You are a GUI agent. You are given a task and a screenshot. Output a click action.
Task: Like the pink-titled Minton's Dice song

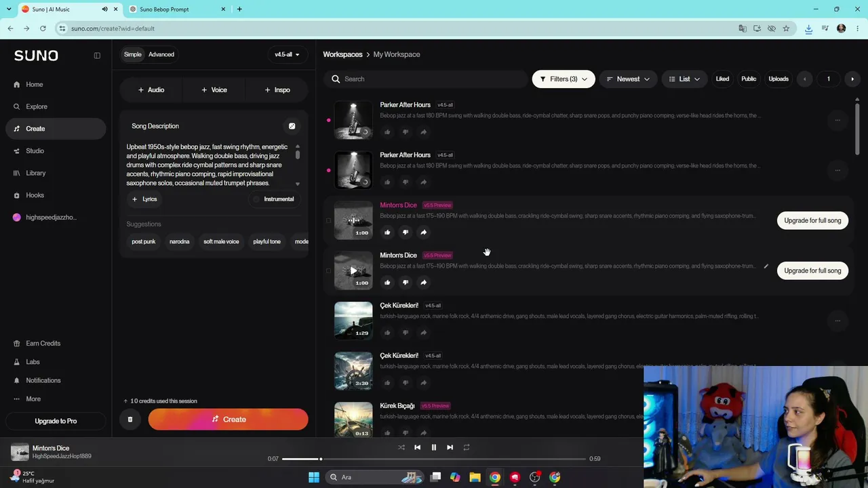387,232
